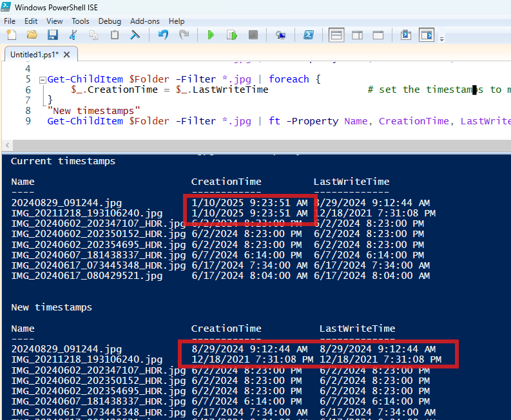Toggle Show Script Pane Top layout

pos(336,35)
